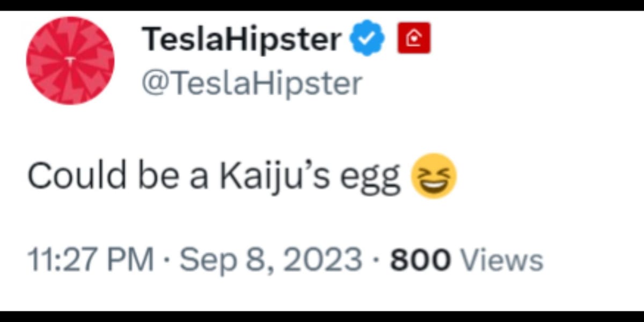Click the laughing emoji in the tweet
This screenshot has height=322, width=644.
pos(433,176)
